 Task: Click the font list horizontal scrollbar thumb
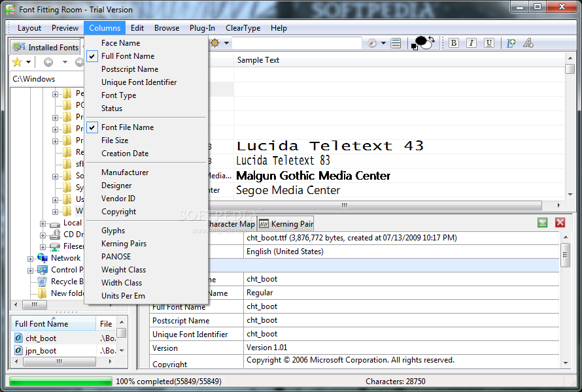tap(375, 205)
